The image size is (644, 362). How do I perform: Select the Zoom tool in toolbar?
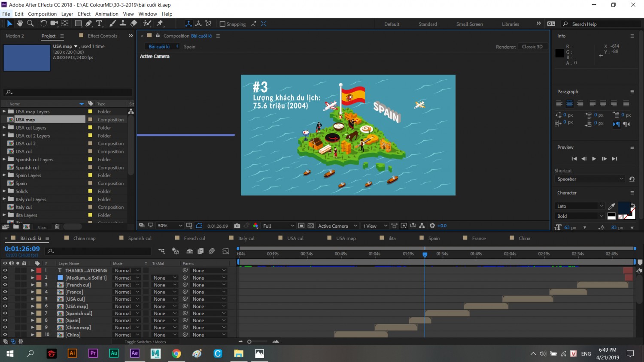click(30, 24)
